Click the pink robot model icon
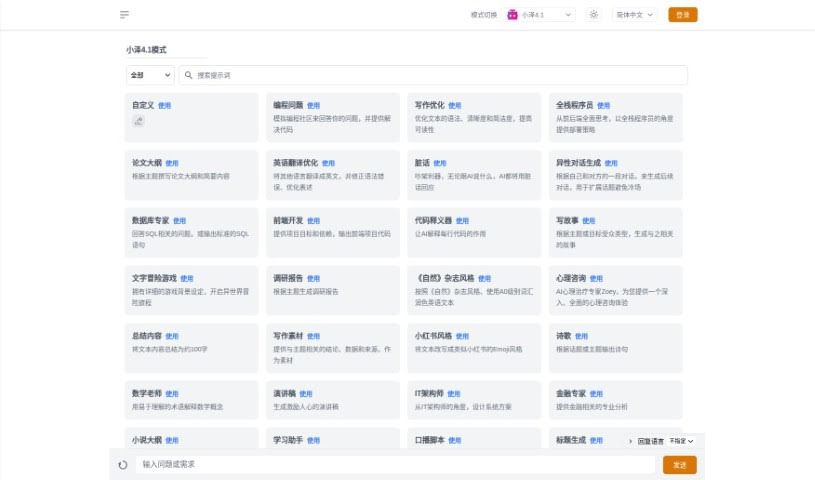Screen dimensions: 815x480 click(x=512, y=15)
